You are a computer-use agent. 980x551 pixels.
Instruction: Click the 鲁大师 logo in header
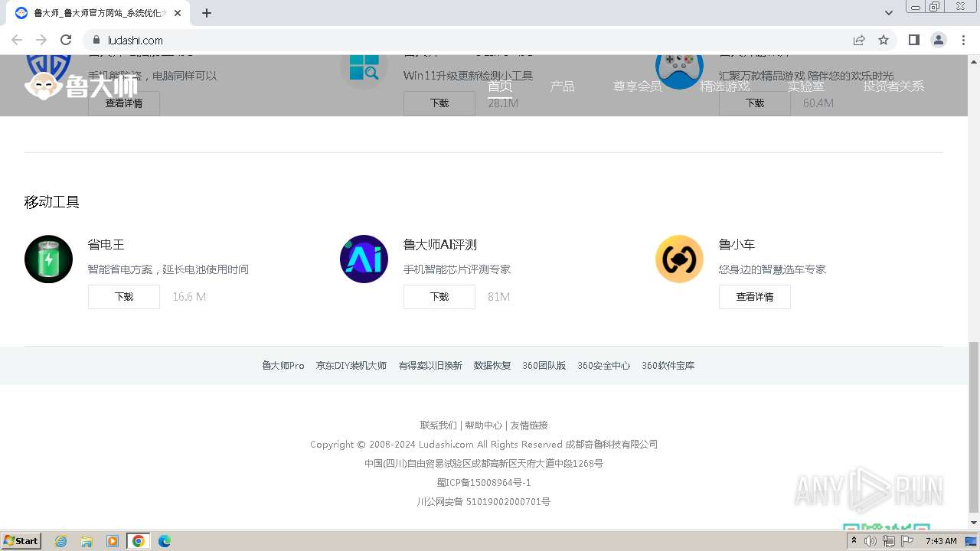click(x=82, y=86)
